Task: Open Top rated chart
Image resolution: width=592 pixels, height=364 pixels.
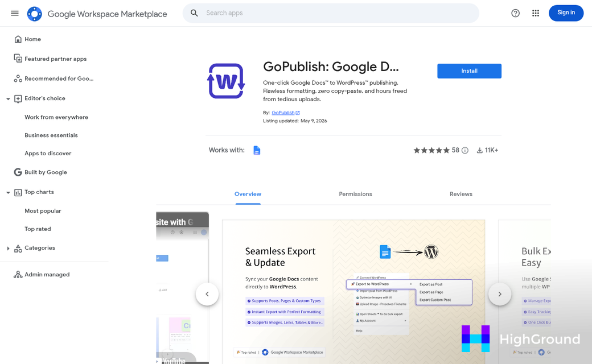Action: pyautogui.click(x=38, y=229)
